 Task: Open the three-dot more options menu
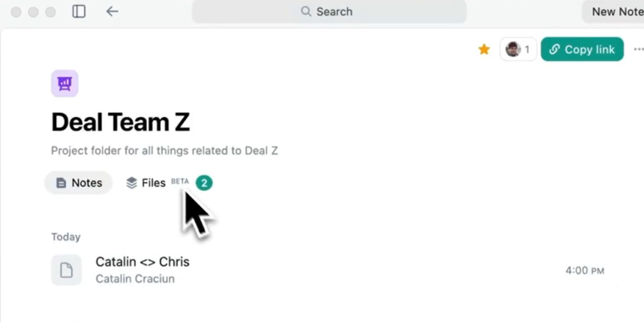tap(639, 49)
